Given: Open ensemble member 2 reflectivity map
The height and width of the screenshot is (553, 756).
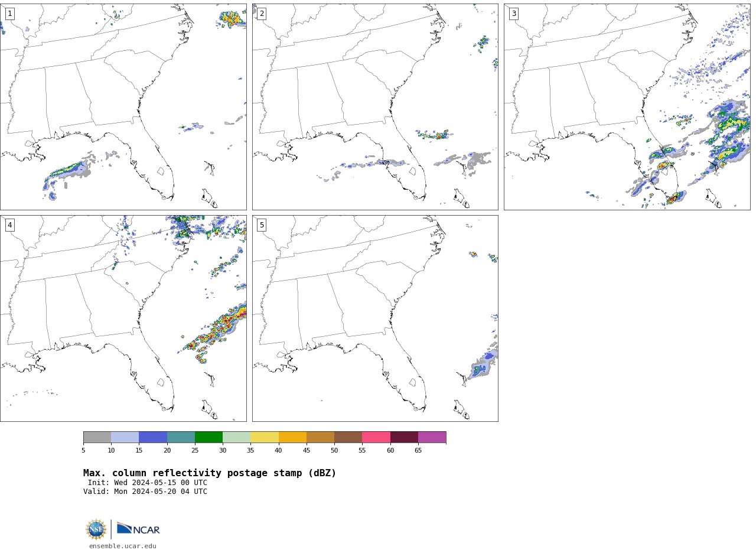Looking at the screenshot, I should click(x=375, y=107).
